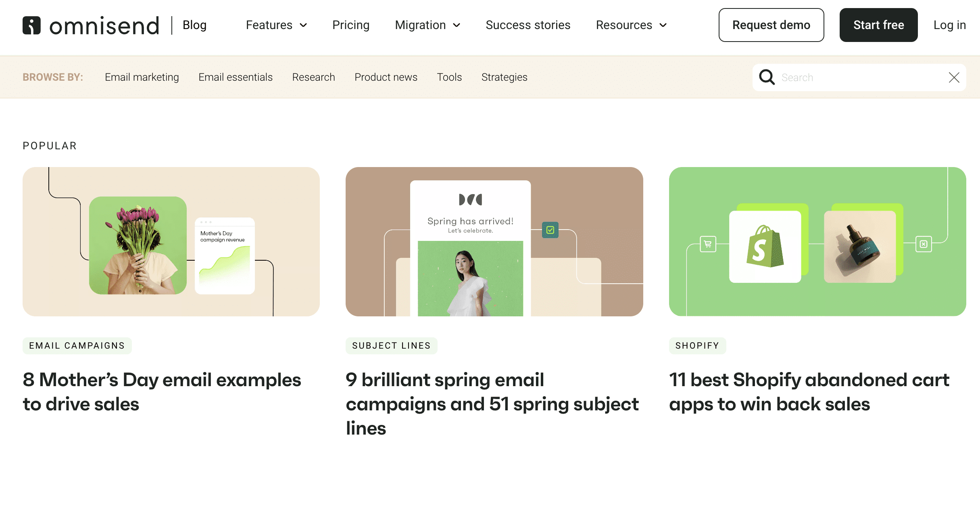The width and height of the screenshot is (980, 506).
Task: Click the Start free button
Action: (879, 25)
